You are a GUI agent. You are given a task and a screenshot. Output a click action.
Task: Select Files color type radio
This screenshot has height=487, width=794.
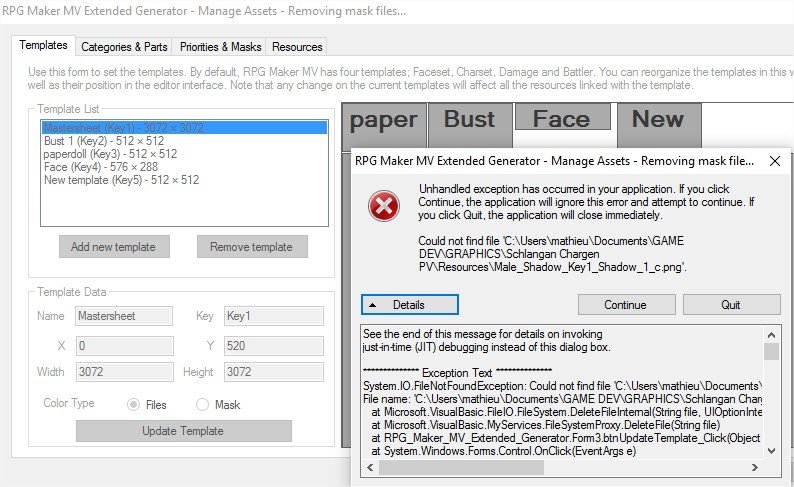click(x=134, y=404)
